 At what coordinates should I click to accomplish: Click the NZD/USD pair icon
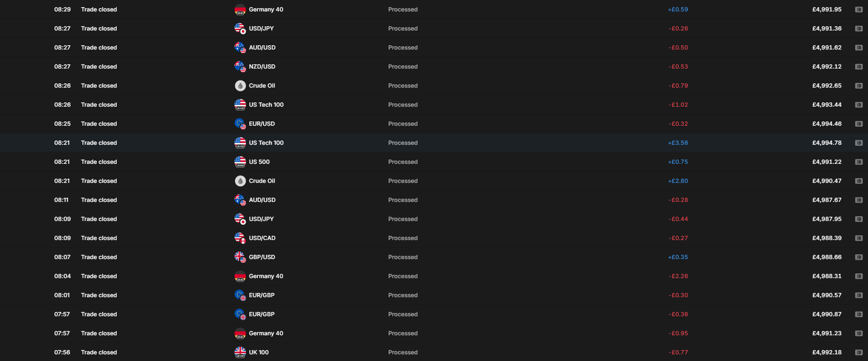[x=240, y=66]
